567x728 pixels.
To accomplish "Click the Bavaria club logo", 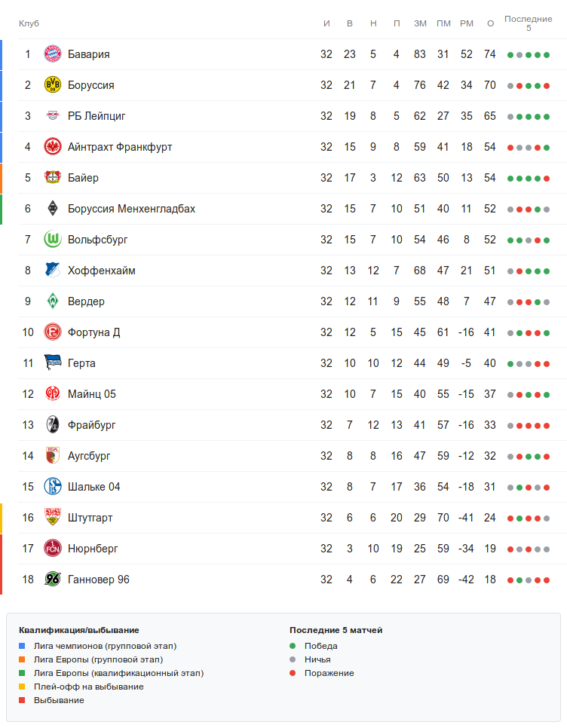I will pyautogui.click(x=53, y=54).
